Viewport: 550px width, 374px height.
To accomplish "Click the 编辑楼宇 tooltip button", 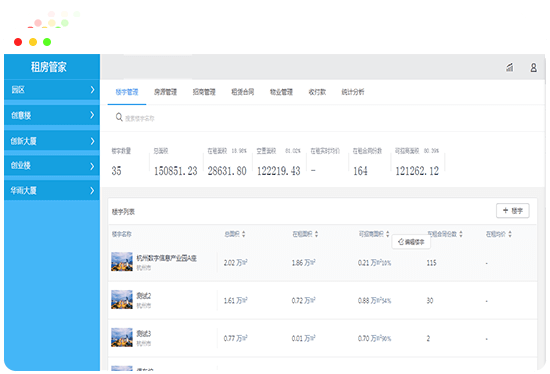I will point(411,242).
